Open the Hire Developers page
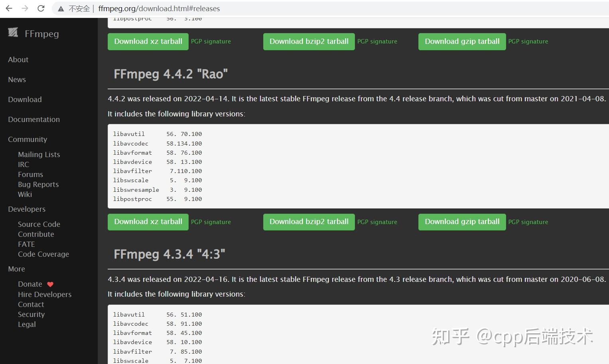 pos(44,294)
